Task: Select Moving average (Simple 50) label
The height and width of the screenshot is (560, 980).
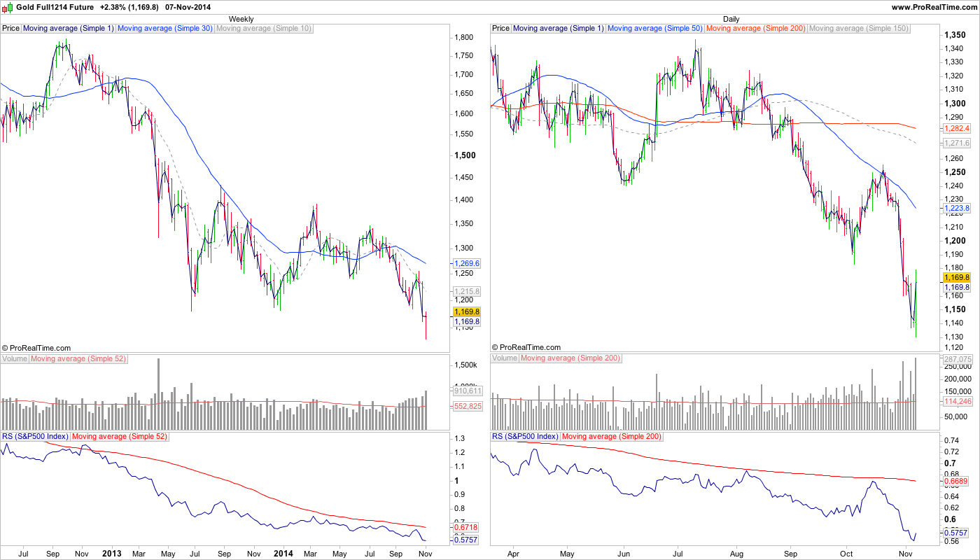Action: (654, 29)
